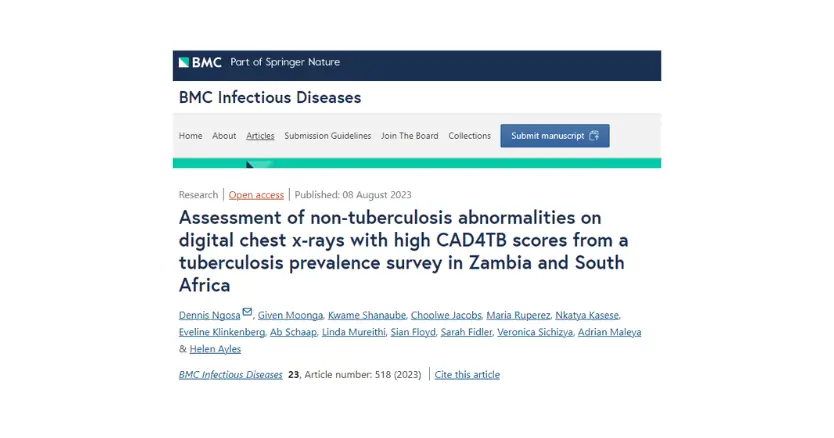Open the Home menu item

(x=190, y=136)
